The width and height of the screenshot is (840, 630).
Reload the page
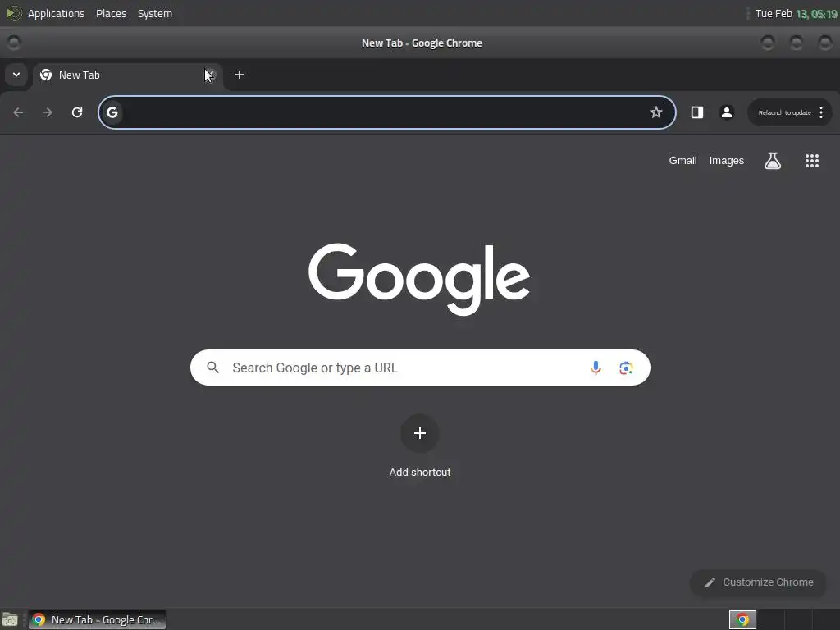click(77, 112)
